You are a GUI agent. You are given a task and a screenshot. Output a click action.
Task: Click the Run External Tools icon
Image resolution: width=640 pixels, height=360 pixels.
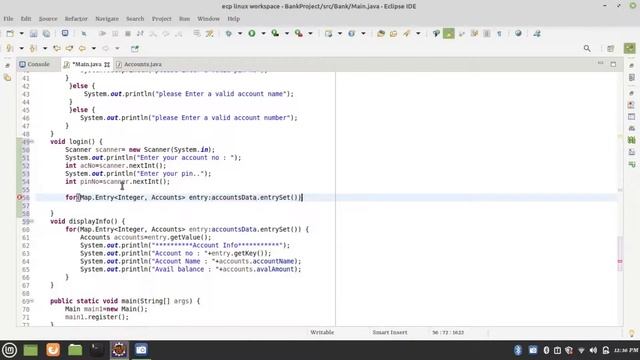click(299, 34)
